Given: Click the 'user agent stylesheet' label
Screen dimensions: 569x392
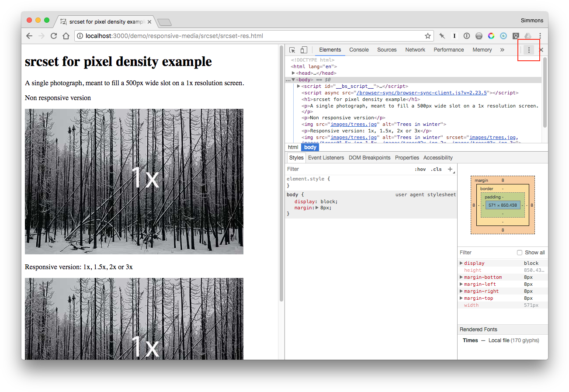Looking at the screenshot, I should click(x=426, y=194).
